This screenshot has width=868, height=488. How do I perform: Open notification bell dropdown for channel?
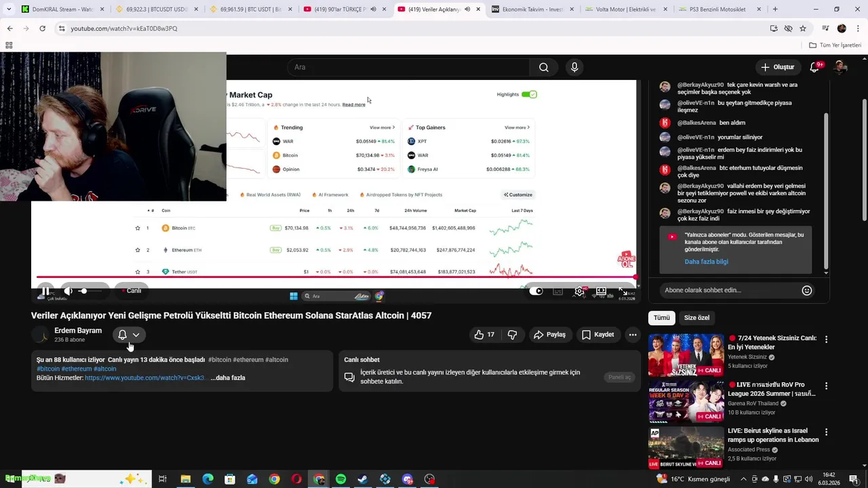[129, 335]
